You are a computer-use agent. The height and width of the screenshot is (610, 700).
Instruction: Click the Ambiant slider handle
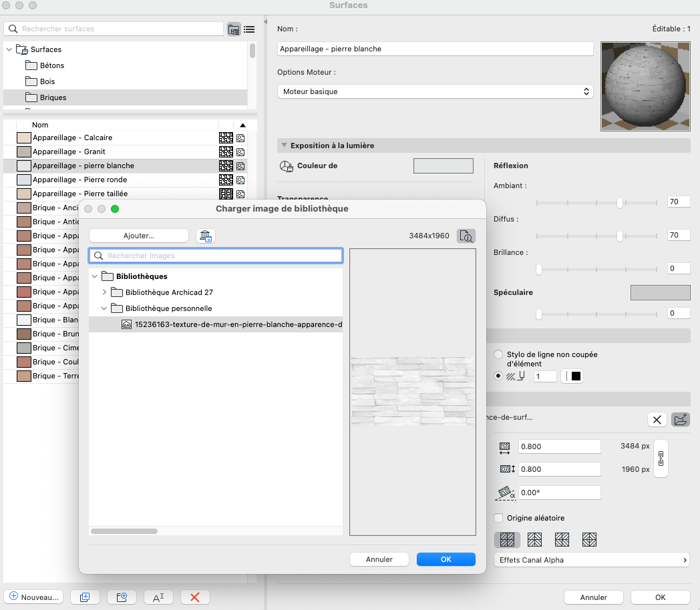(620, 203)
